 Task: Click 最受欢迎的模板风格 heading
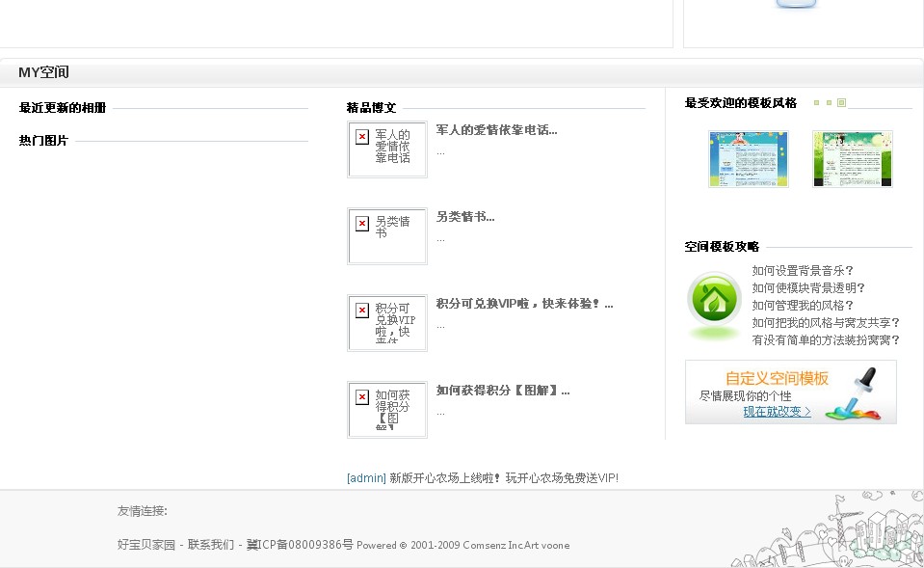(x=741, y=103)
